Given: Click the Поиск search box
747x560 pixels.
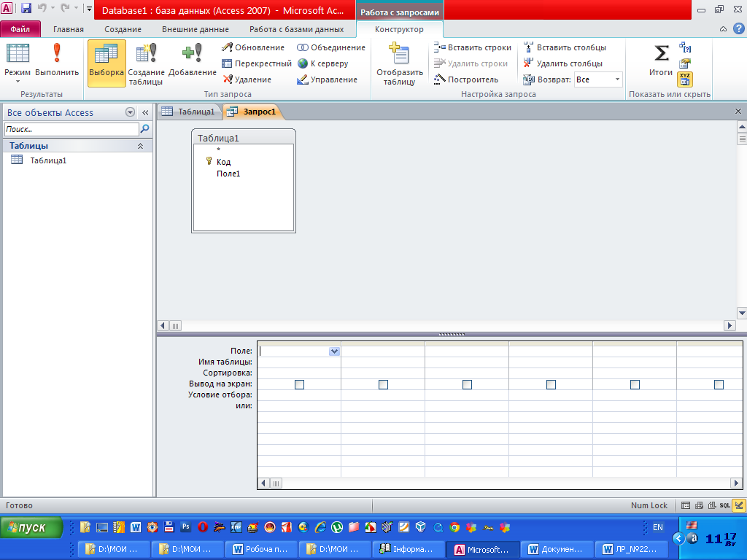Looking at the screenshot, I should pos(71,129).
